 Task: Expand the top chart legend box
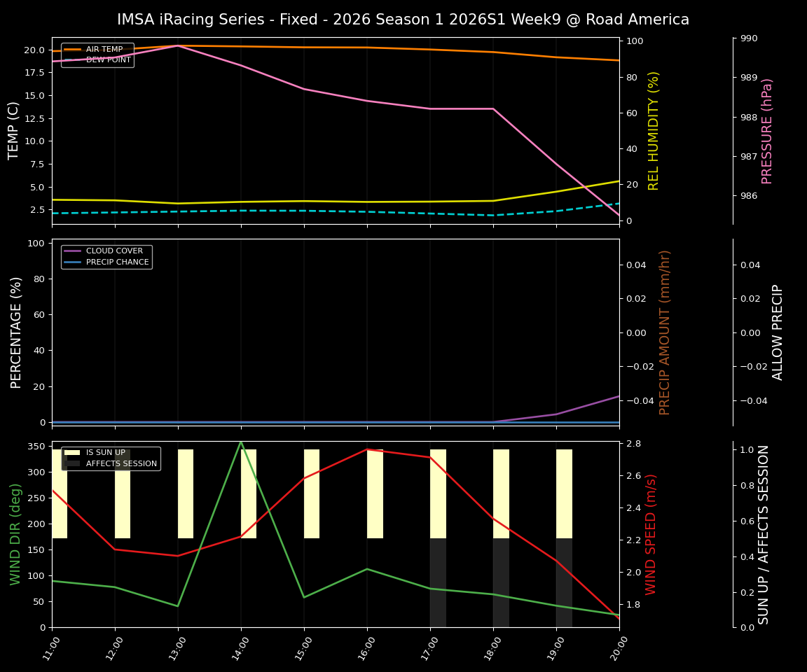click(97, 55)
